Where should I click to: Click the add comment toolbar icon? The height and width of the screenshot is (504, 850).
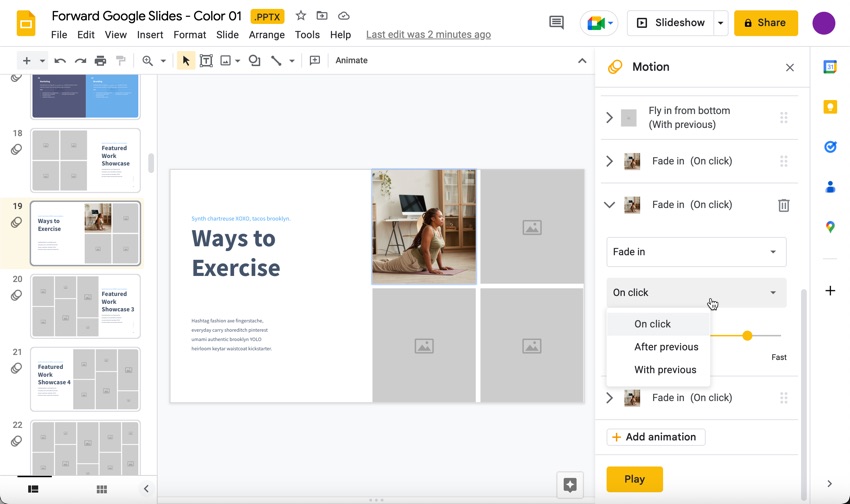point(314,61)
